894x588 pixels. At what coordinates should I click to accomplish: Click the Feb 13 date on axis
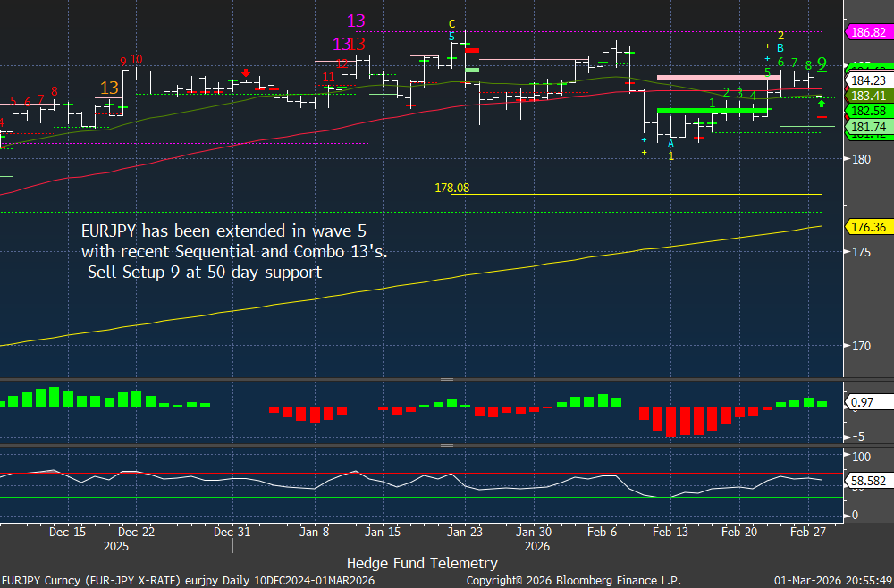(670, 532)
